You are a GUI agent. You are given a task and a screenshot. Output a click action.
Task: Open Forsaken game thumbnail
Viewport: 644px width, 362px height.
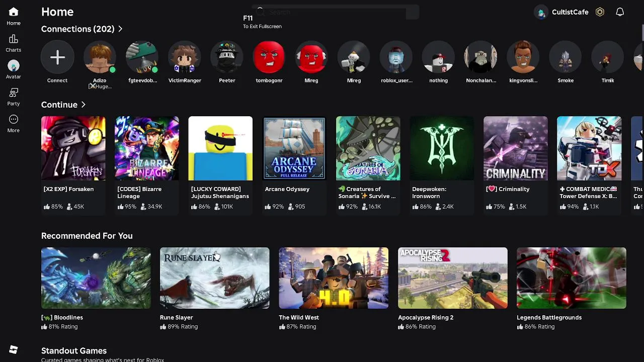coord(73,148)
